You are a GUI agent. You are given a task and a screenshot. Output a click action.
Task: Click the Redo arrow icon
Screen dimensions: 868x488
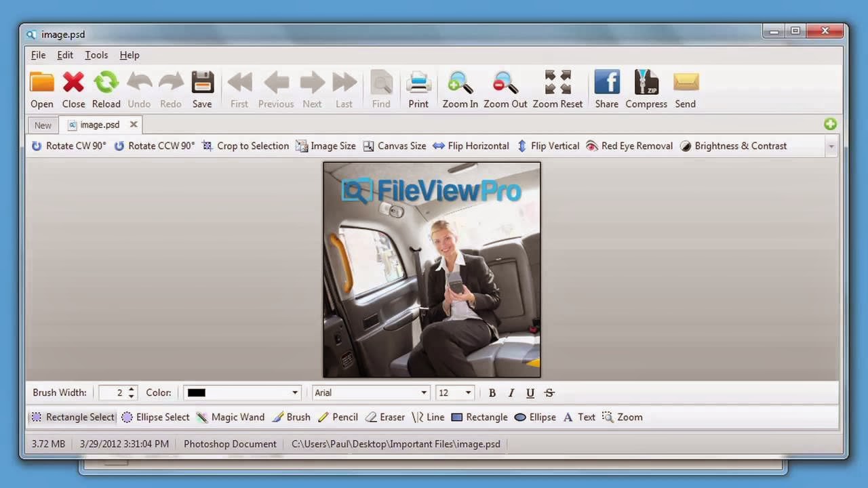171,83
